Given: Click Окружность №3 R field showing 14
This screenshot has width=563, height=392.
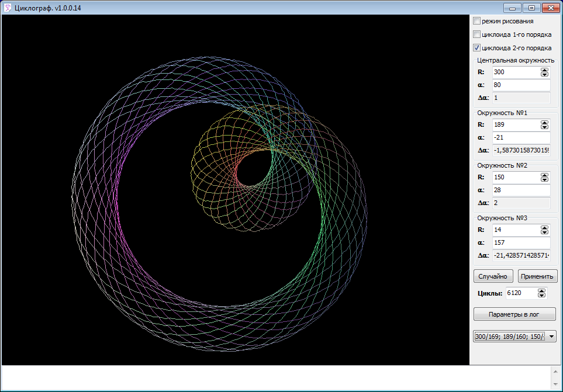Looking at the screenshot, I should coord(516,230).
